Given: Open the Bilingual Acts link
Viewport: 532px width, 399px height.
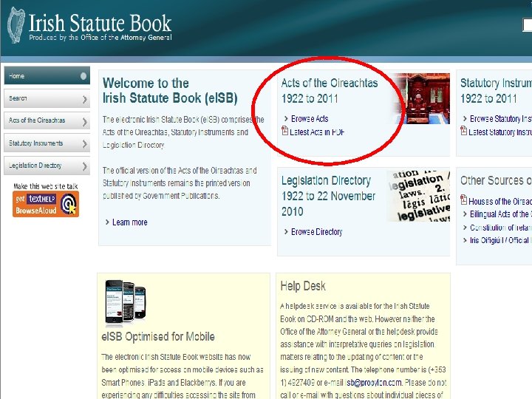Looking at the screenshot, I should pos(501,214).
